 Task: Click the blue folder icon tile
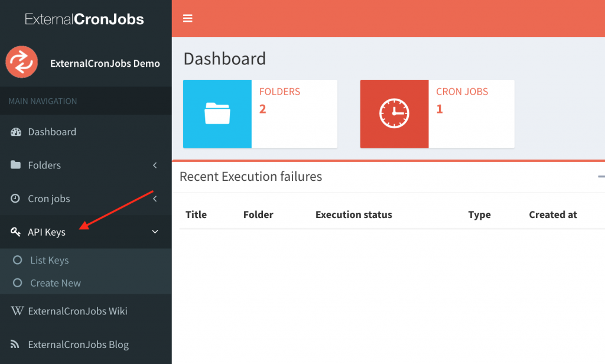pyautogui.click(x=217, y=114)
